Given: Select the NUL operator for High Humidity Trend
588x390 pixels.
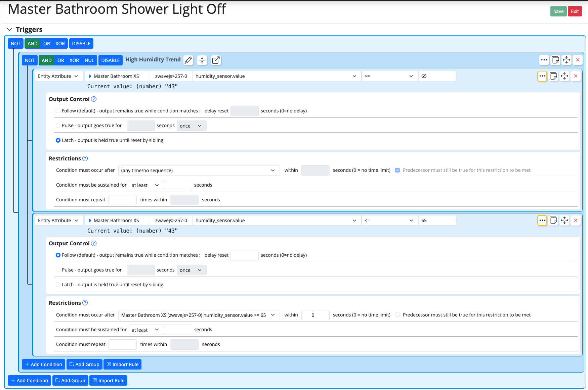Looking at the screenshot, I should pyautogui.click(x=89, y=60).
